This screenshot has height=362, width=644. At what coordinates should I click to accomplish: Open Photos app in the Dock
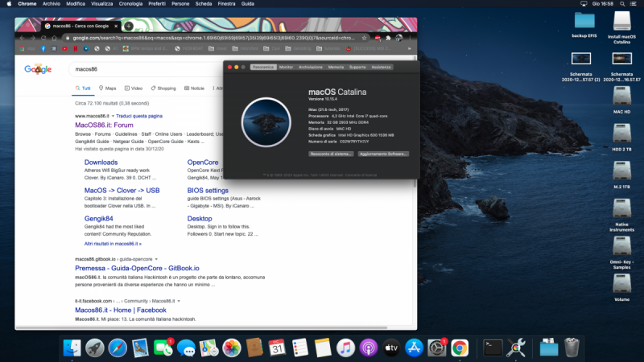pos(232,348)
